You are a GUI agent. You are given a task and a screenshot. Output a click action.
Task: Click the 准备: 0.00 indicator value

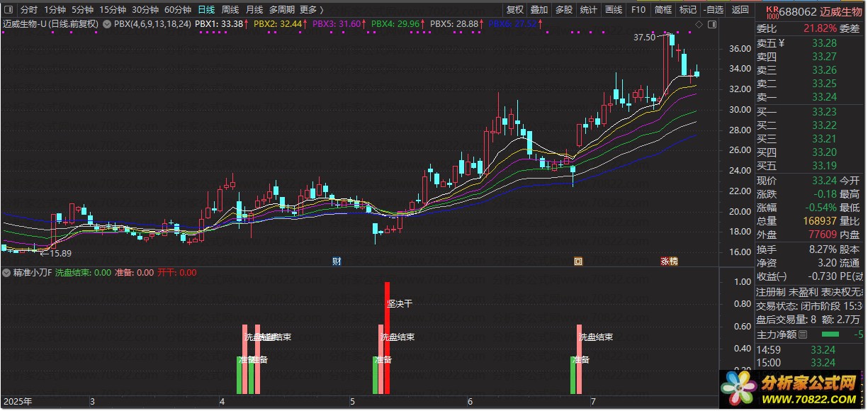(x=134, y=272)
